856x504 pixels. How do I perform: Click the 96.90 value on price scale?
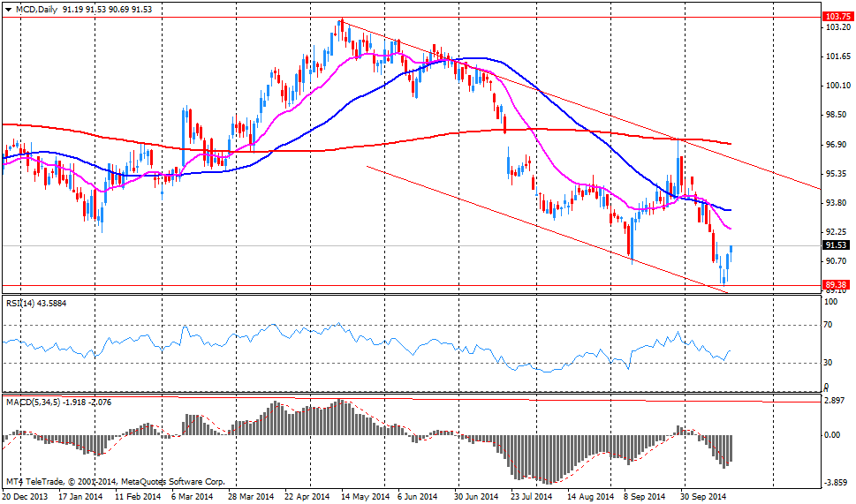pos(836,144)
